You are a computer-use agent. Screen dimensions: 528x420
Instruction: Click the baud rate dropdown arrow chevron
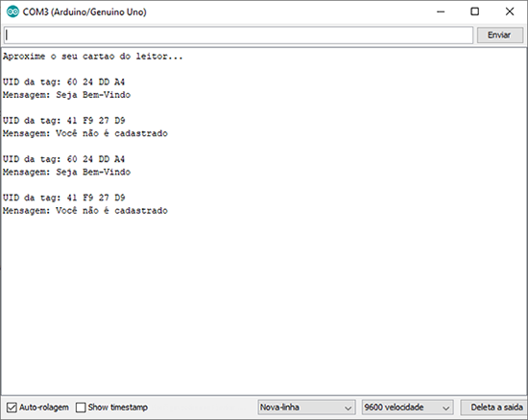tap(445, 408)
